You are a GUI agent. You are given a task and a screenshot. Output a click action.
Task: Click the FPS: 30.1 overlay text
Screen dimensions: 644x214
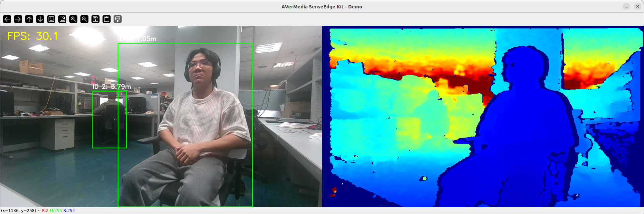[x=33, y=36]
